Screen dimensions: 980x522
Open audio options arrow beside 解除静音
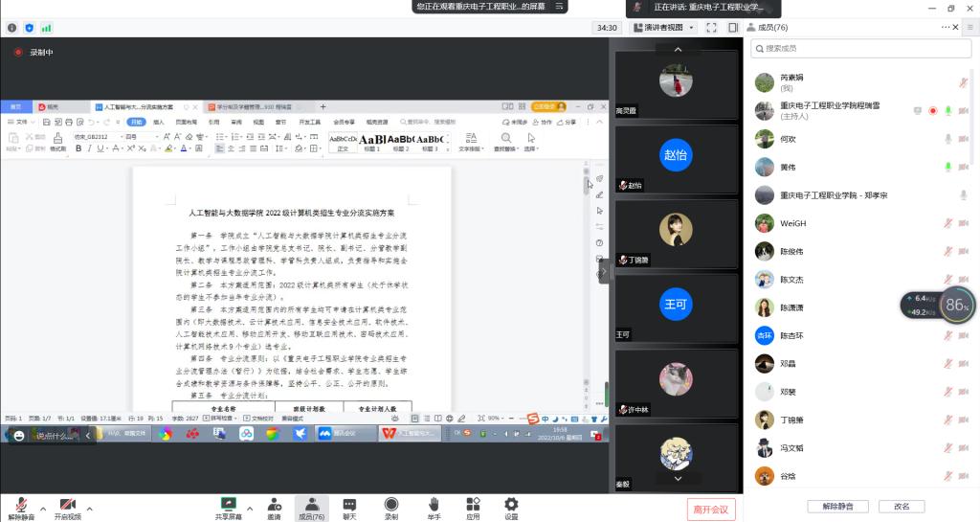coord(45,508)
